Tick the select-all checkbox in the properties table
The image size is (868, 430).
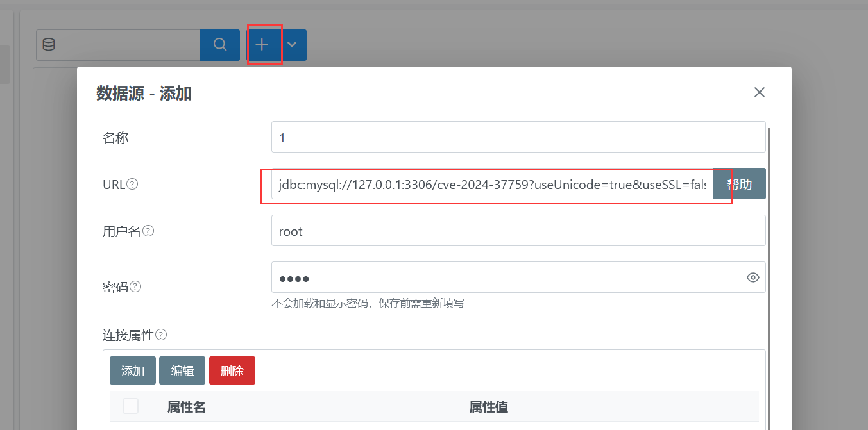[x=130, y=406]
